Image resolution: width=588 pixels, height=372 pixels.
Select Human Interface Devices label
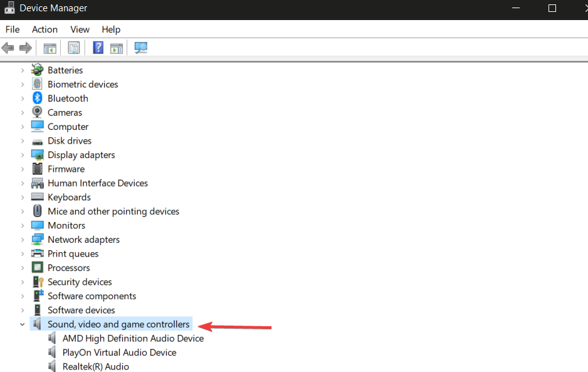coord(98,183)
